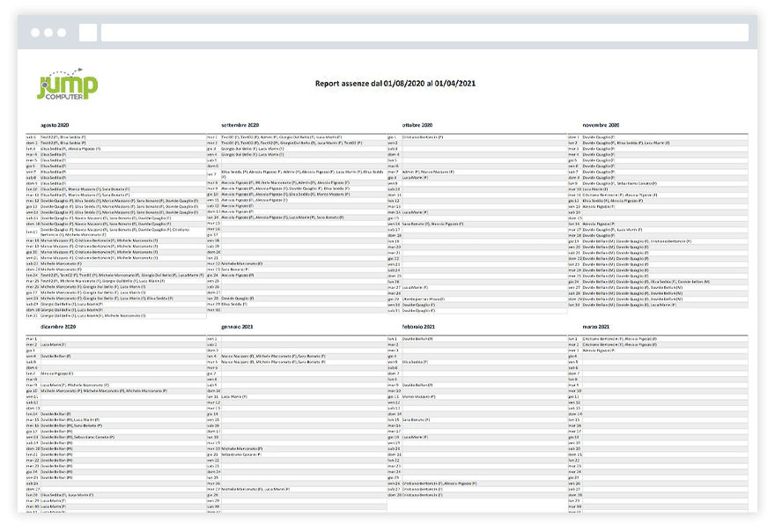This screenshot has height=532, width=775.
Task: Click the 'lun 30' row in novembre 2020
Action: pyautogui.click(x=658, y=305)
